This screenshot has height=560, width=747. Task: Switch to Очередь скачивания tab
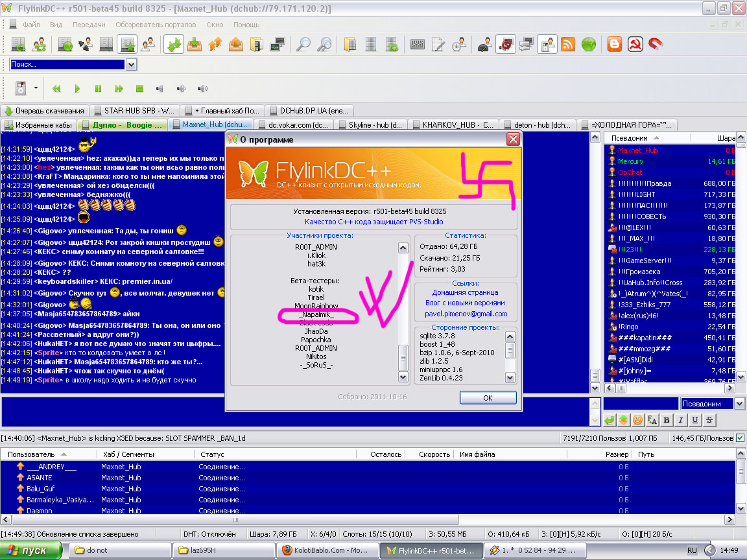coord(44,110)
